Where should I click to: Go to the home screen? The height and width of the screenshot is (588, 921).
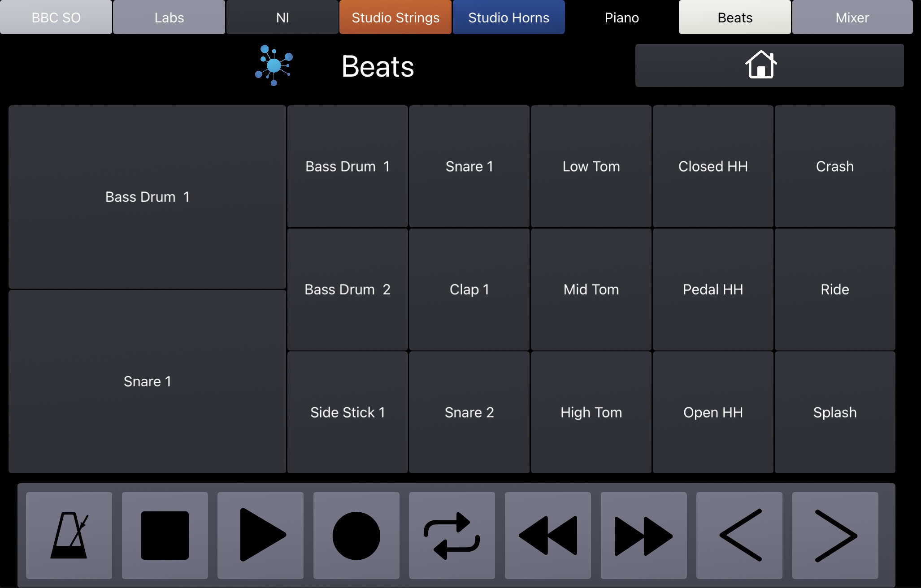tap(769, 65)
